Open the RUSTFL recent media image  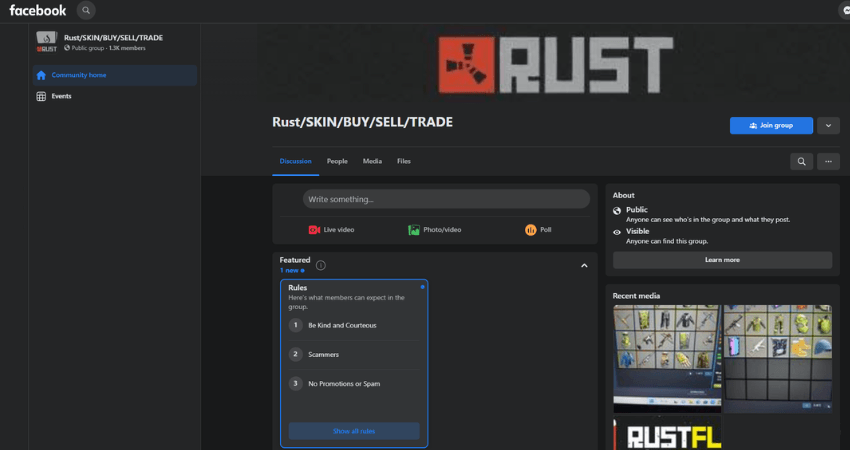667,433
